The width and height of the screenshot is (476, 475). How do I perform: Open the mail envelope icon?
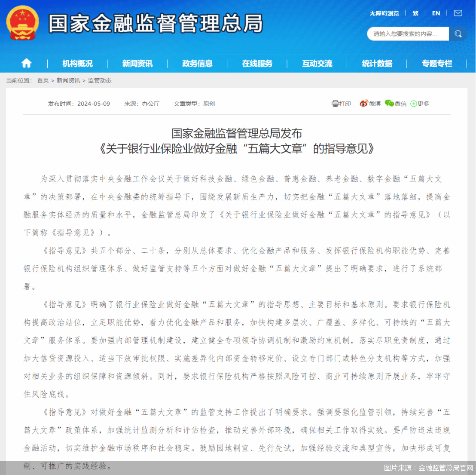pyautogui.click(x=458, y=13)
